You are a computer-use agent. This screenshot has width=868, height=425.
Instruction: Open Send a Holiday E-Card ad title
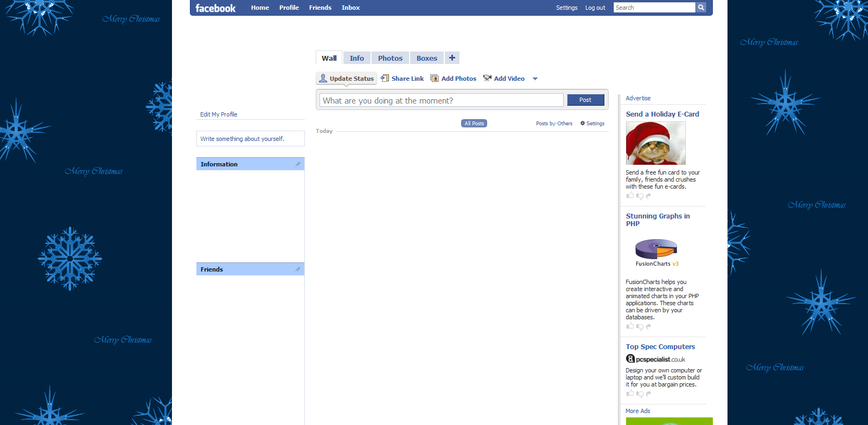(662, 114)
